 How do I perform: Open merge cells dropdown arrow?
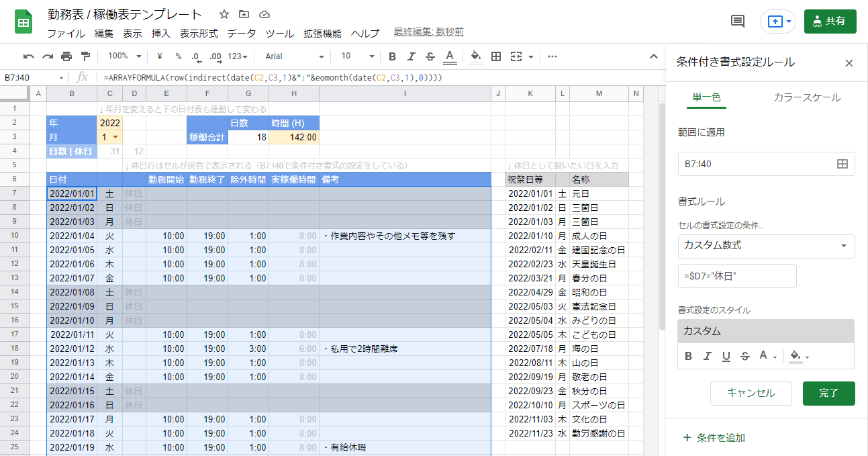click(x=531, y=56)
